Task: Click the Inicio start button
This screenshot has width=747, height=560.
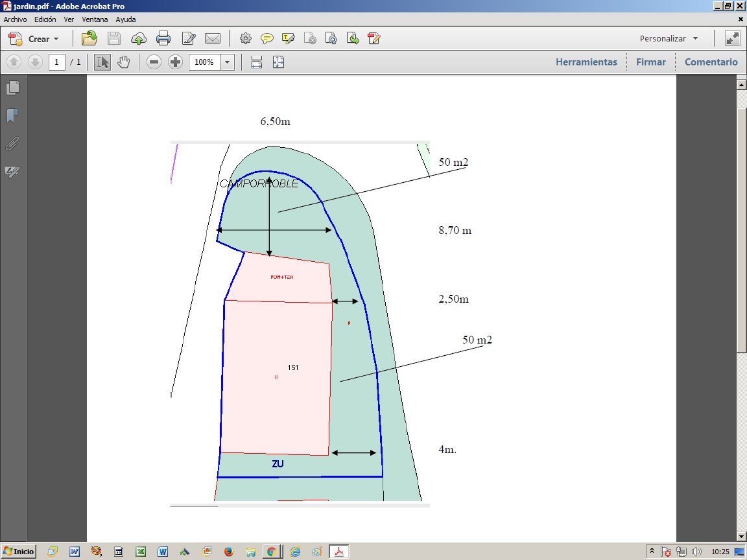Action: (19, 552)
